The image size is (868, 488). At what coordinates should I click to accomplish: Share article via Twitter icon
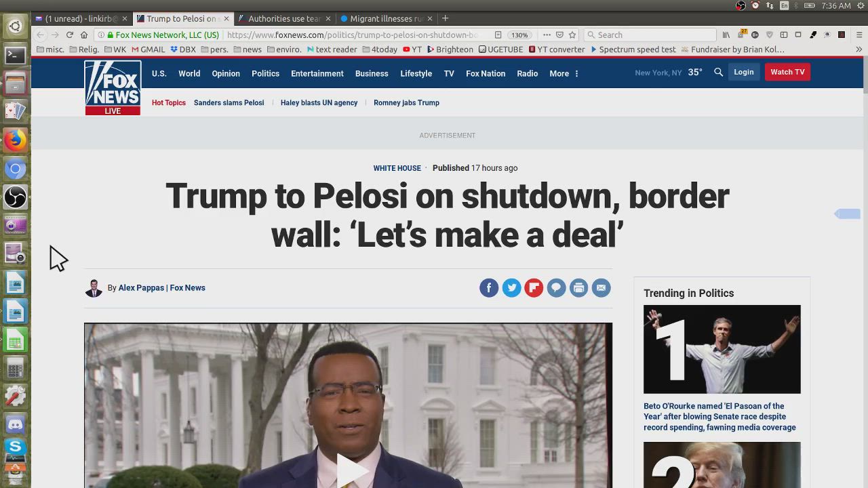point(511,288)
